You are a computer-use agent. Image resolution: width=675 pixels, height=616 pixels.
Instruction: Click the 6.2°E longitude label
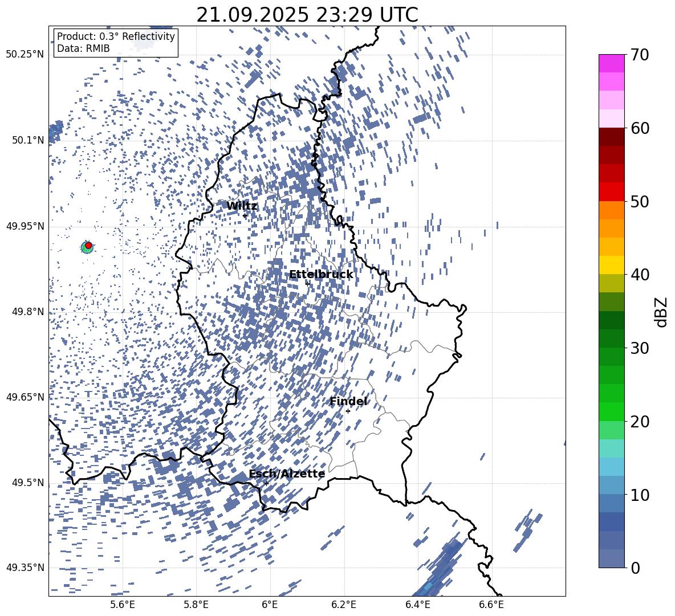pyautogui.click(x=344, y=605)
